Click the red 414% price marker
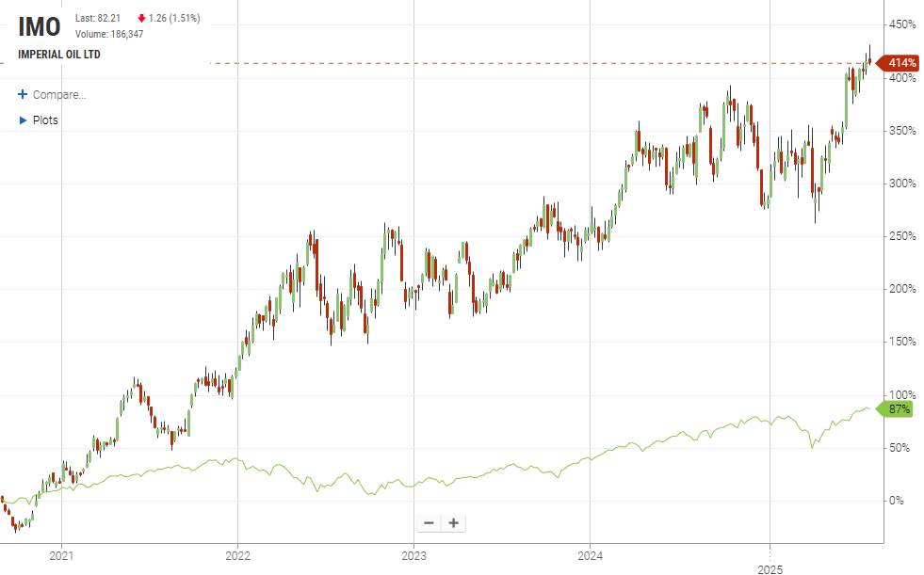The width and height of the screenshot is (924, 575). point(898,62)
